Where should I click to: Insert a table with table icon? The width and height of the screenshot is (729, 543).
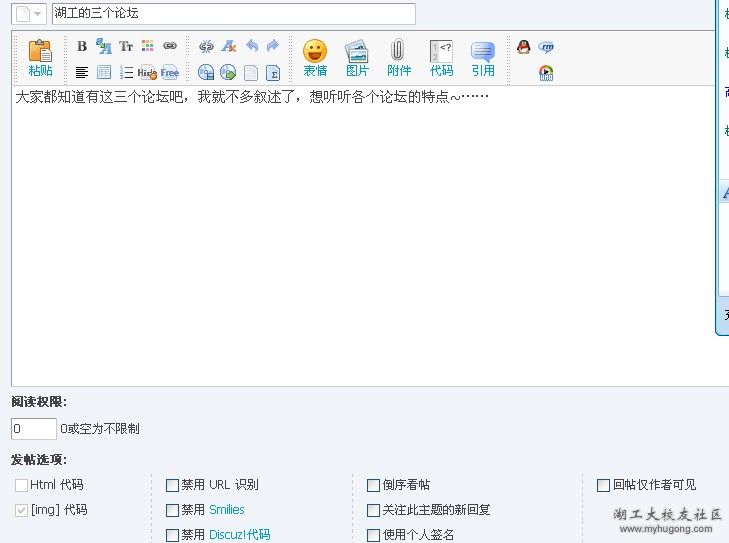[x=104, y=72]
